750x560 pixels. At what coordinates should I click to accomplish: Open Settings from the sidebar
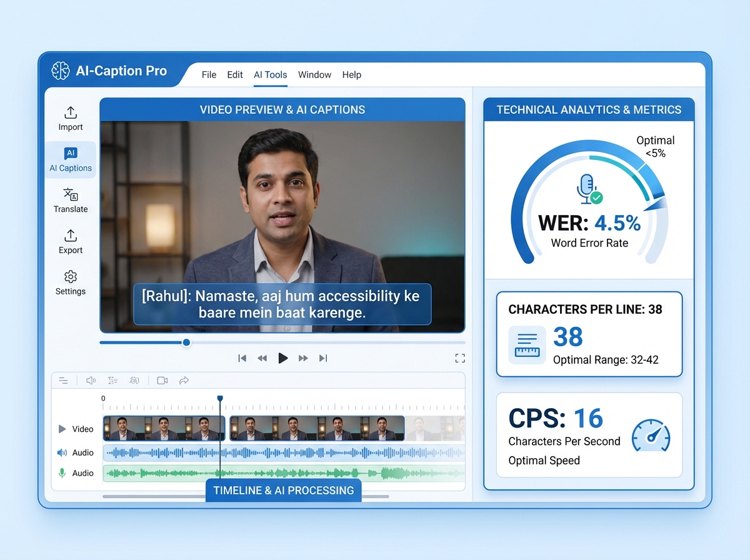(70, 281)
